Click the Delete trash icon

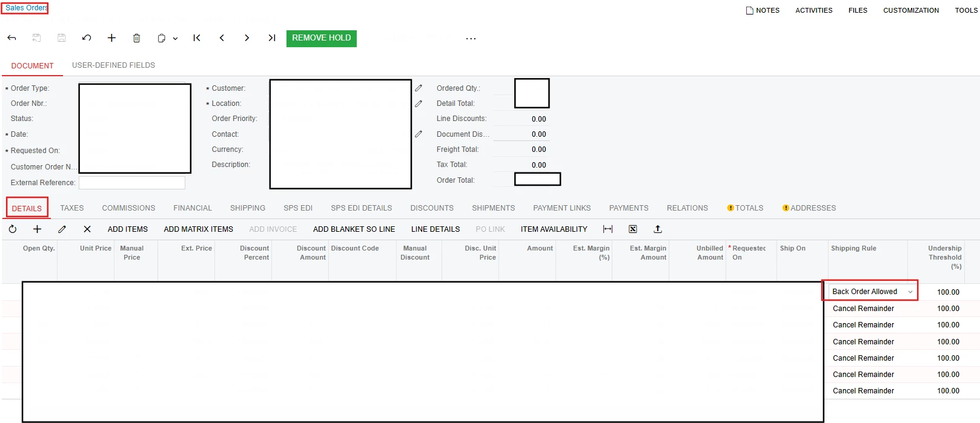[x=136, y=38]
